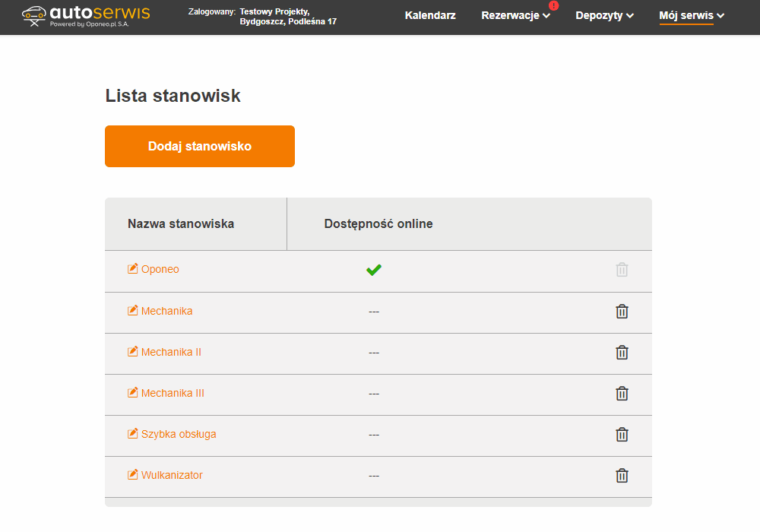Click the dashes in the Mechanika II row
760x532 pixels.
click(374, 353)
